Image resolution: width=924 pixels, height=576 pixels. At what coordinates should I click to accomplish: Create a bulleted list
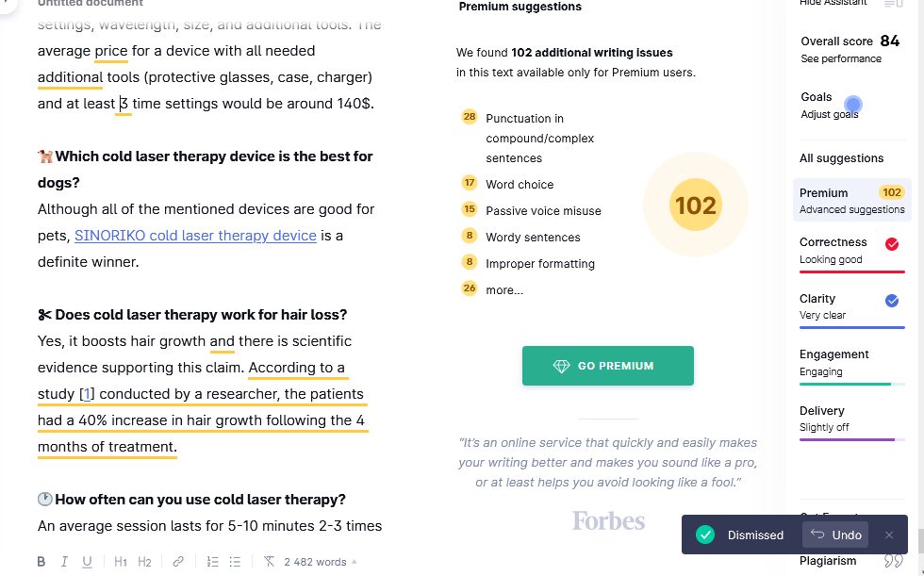coord(235,562)
